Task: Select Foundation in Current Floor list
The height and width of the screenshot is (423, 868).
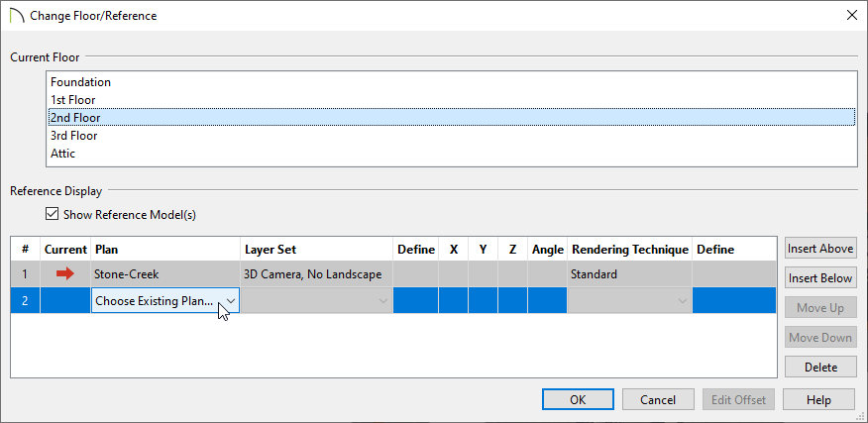Action: (x=451, y=82)
